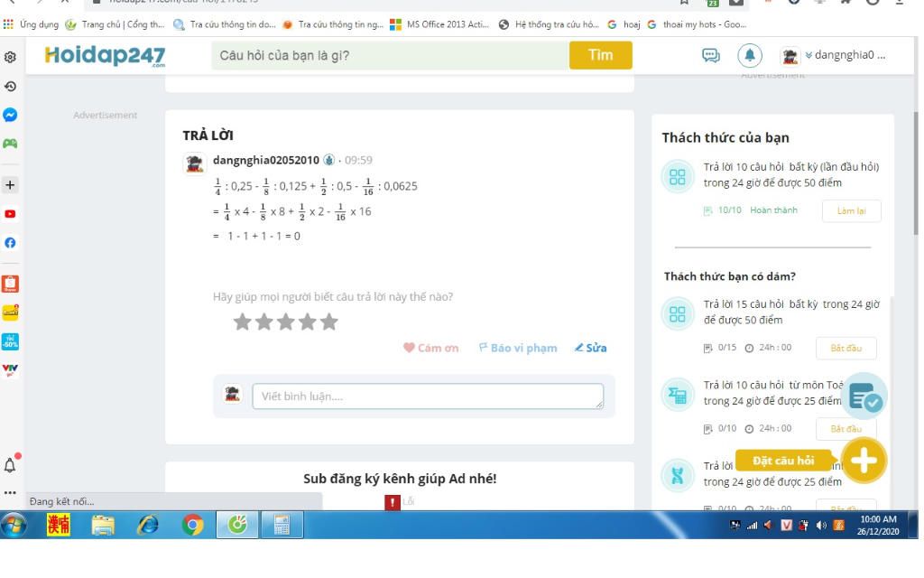The height and width of the screenshot is (578, 924).
Task: Switch to Coc Coc browser on taskbar
Action: pyautogui.click(x=237, y=525)
